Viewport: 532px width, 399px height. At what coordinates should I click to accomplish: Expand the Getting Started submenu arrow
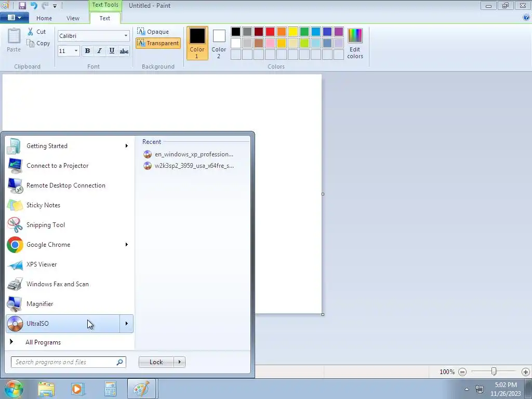(x=127, y=146)
